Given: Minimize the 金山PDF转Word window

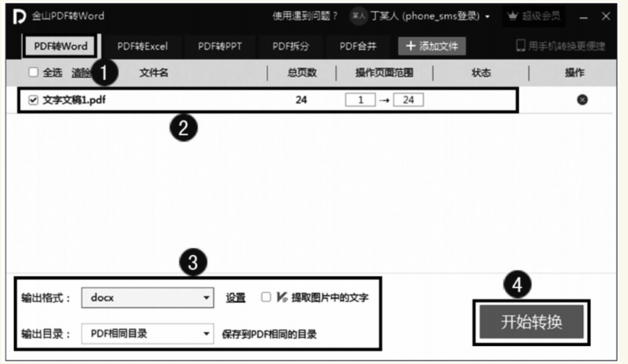Looking at the screenshot, I should (x=584, y=17).
